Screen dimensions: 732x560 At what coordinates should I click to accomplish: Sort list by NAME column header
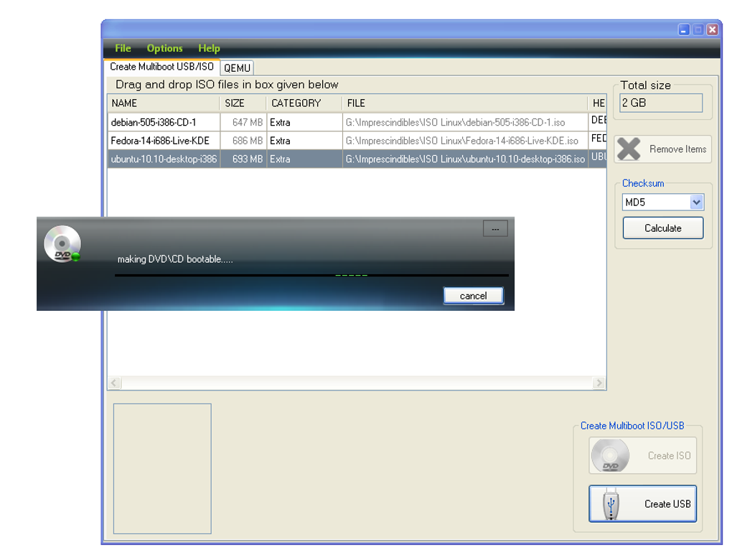(x=164, y=103)
